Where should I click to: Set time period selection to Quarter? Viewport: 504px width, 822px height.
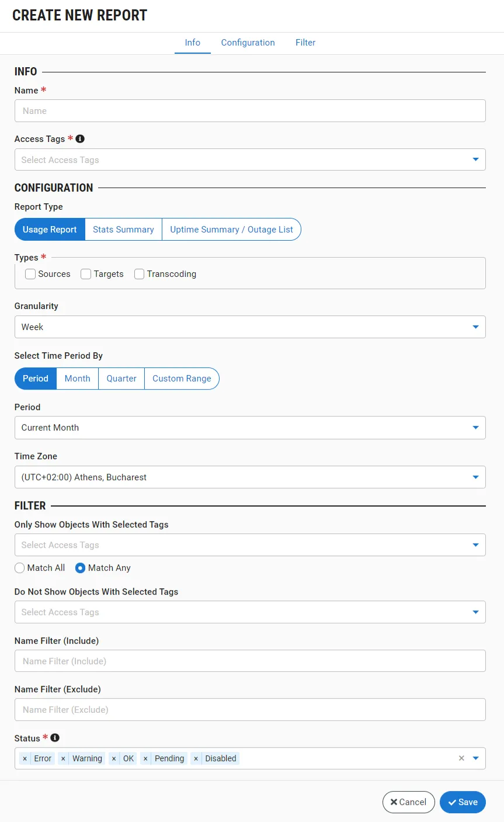coord(121,379)
